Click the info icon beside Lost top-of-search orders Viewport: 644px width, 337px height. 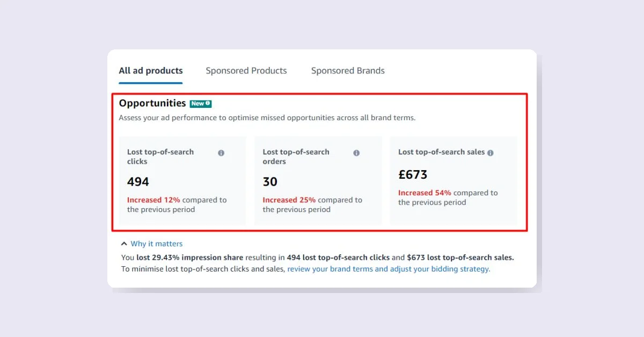pyautogui.click(x=356, y=152)
